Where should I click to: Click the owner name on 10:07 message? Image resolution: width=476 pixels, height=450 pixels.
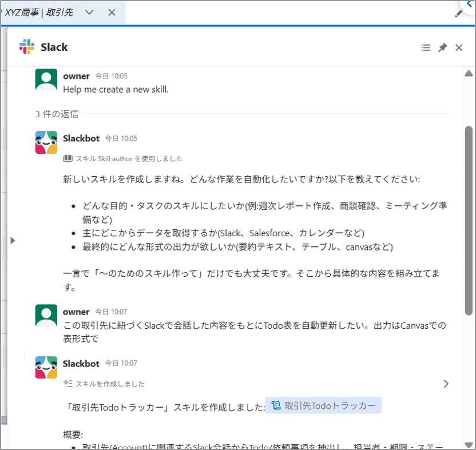click(x=76, y=312)
